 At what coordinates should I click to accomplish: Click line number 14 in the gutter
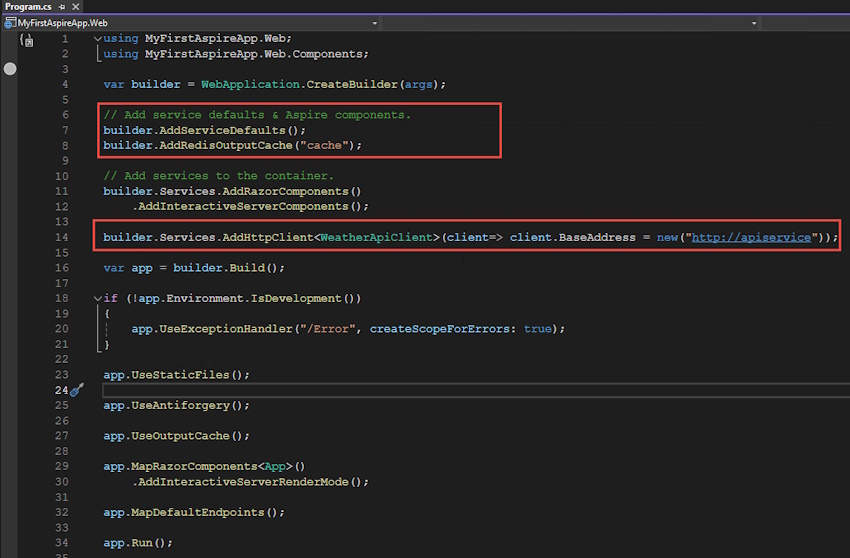(62, 238)
